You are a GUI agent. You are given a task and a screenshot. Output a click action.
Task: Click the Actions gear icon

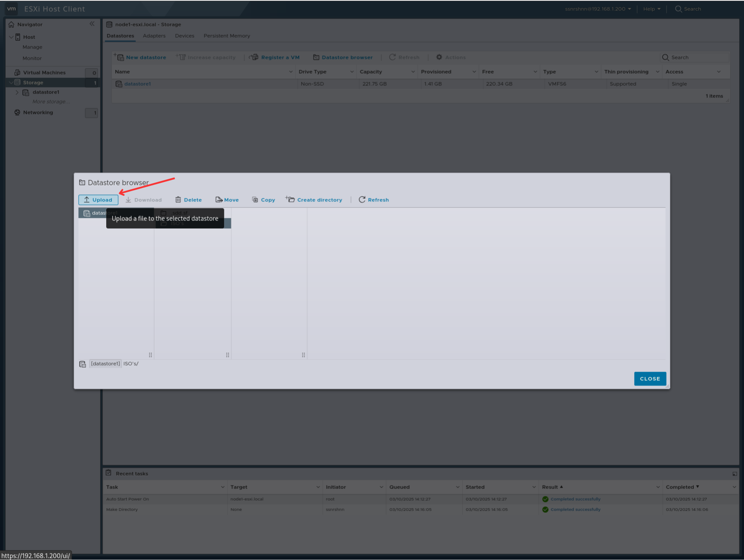click(439, 57)
